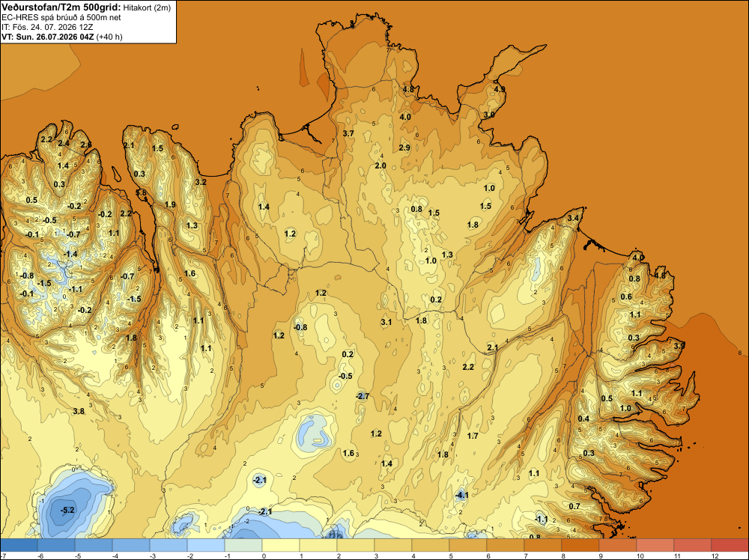Click the '3.0' temperature value

tap(489, 115)
